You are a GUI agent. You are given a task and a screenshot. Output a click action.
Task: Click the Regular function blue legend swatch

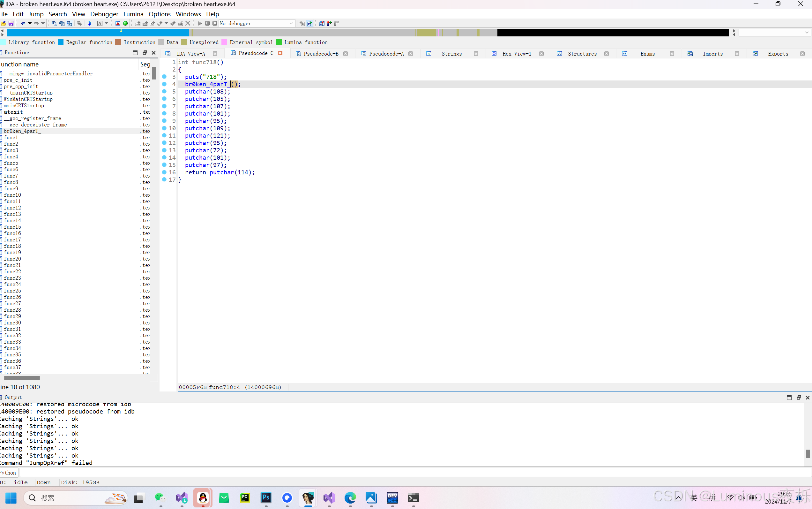[61, 42]
